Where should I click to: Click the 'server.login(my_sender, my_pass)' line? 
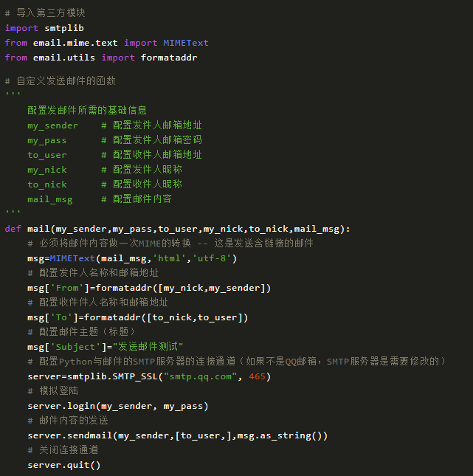(118, 406)
